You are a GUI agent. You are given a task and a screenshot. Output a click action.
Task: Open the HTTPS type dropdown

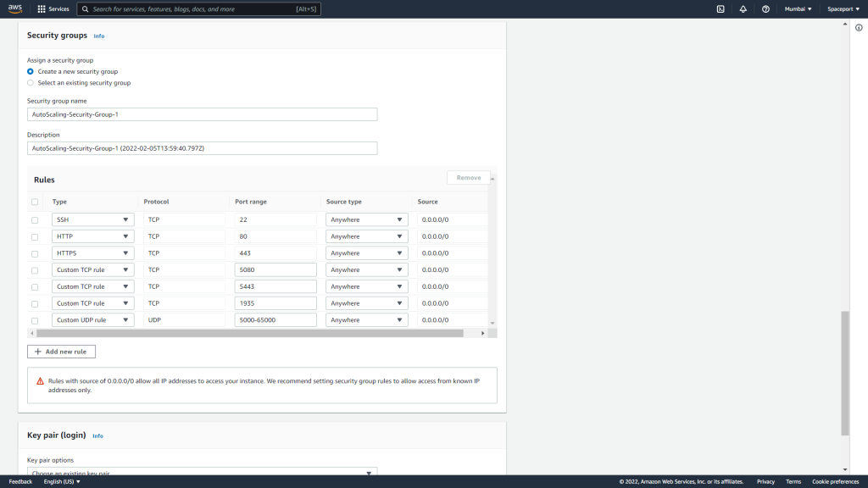point(93,252)
